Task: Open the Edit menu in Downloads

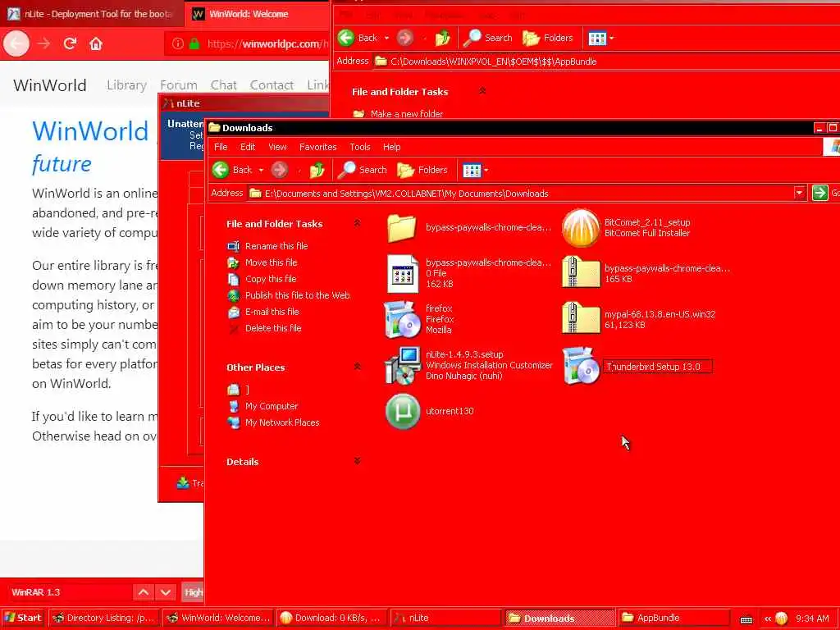Action: click(x=248, y=147)
